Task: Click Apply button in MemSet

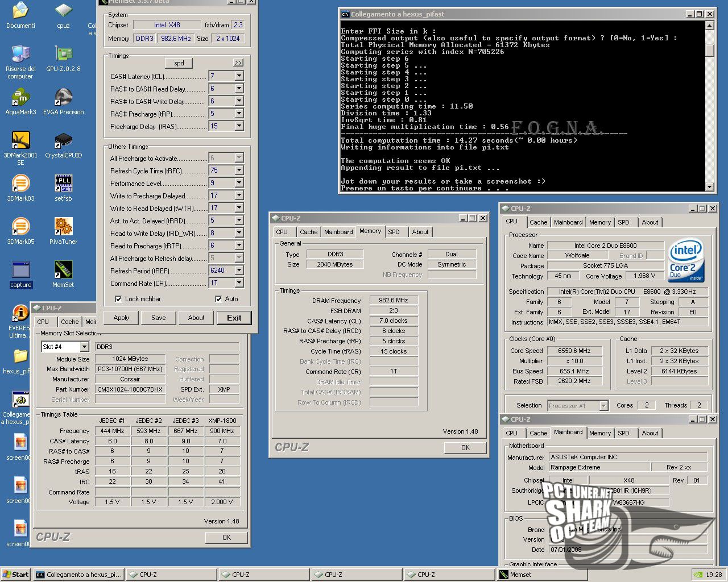Action: pyautogui.click(x=121, y=318)
